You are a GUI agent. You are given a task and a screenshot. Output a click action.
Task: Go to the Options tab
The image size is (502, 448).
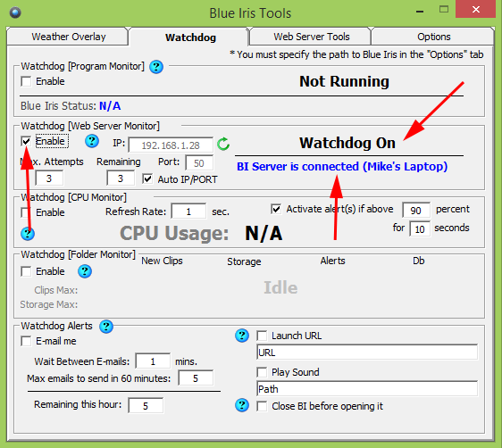click(433, 37)
